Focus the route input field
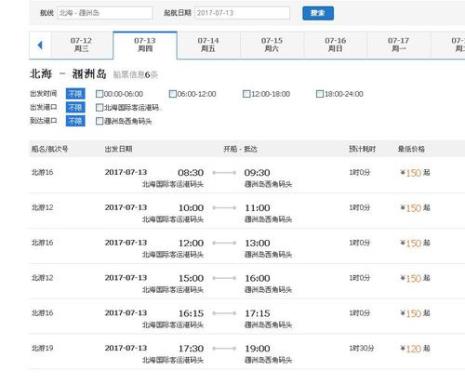Image resolution: width=465 pixels, height=384 pixels. (105, 13)
